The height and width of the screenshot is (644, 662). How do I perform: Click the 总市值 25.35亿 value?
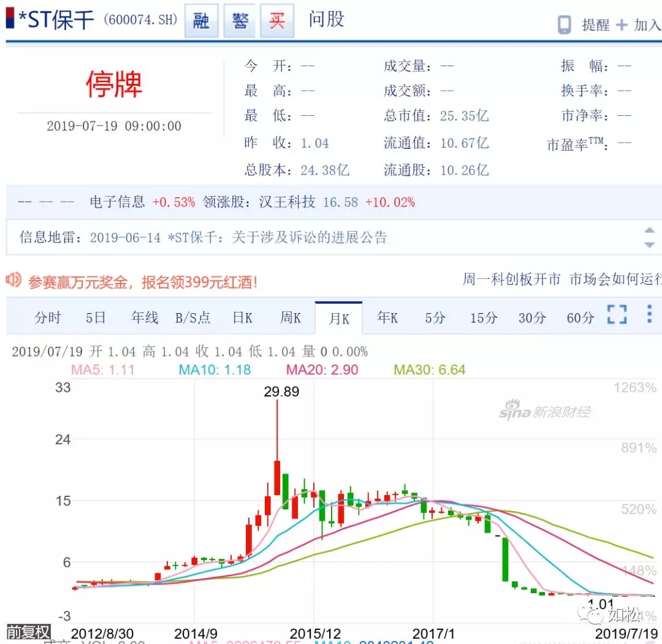[x=465, y=116]
